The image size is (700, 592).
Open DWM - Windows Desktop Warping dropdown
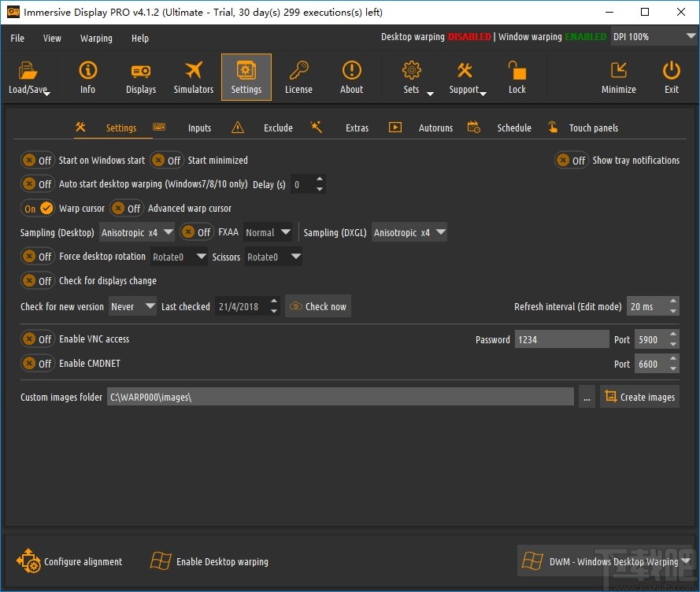605,561
